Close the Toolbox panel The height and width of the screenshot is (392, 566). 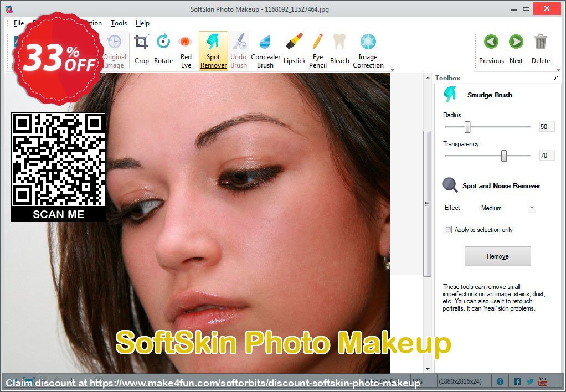coord(556,78)
